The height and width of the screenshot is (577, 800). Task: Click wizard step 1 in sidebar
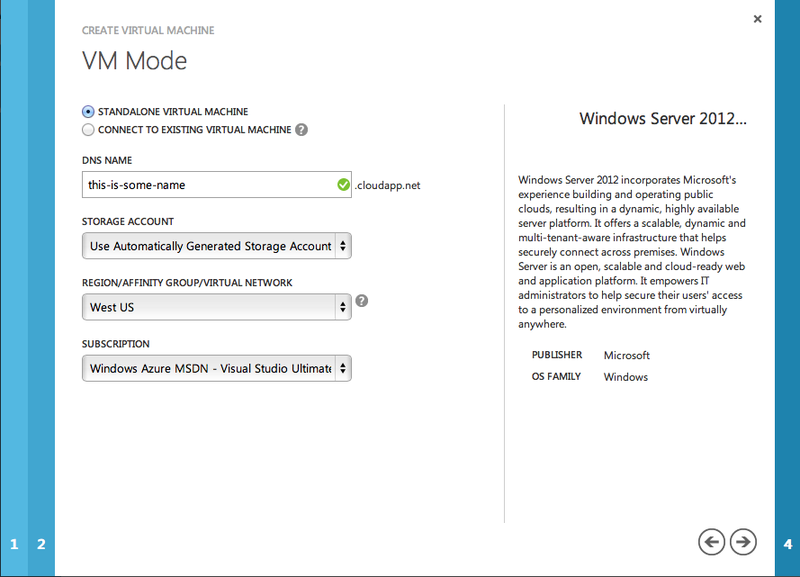[13, 544]
